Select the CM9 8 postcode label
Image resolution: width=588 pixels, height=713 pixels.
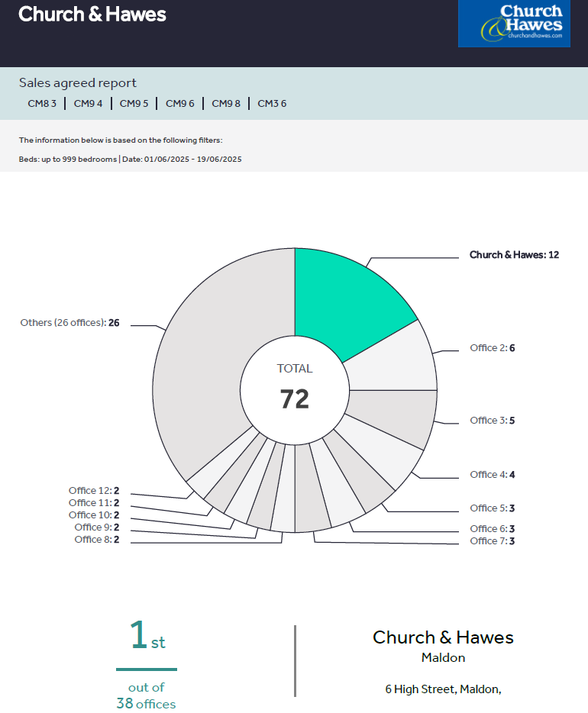click(226, 104)
